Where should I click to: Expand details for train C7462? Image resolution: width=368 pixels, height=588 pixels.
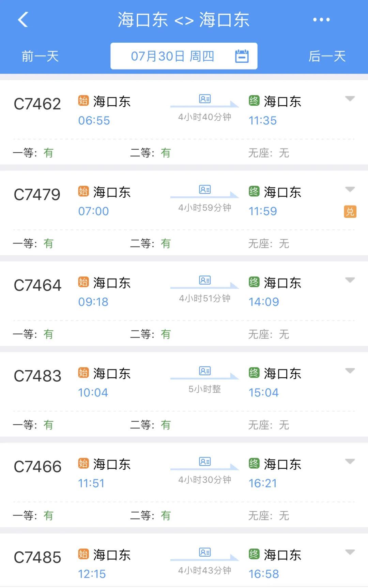click(350, 99)
